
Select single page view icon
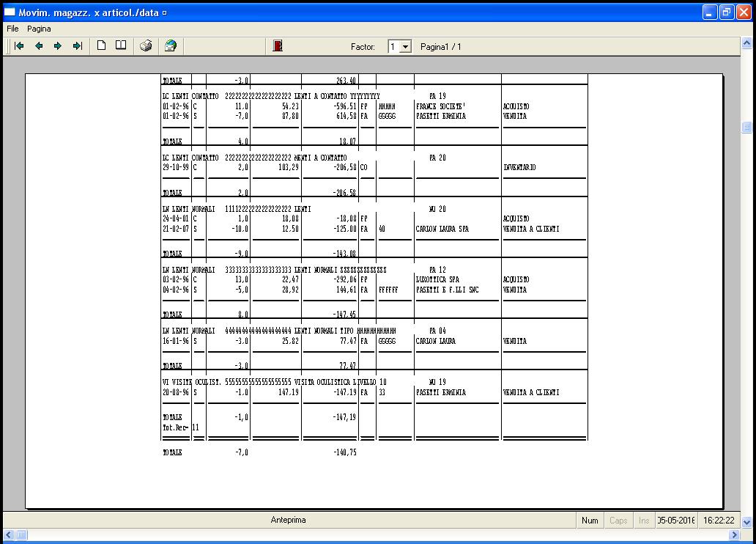102,46
